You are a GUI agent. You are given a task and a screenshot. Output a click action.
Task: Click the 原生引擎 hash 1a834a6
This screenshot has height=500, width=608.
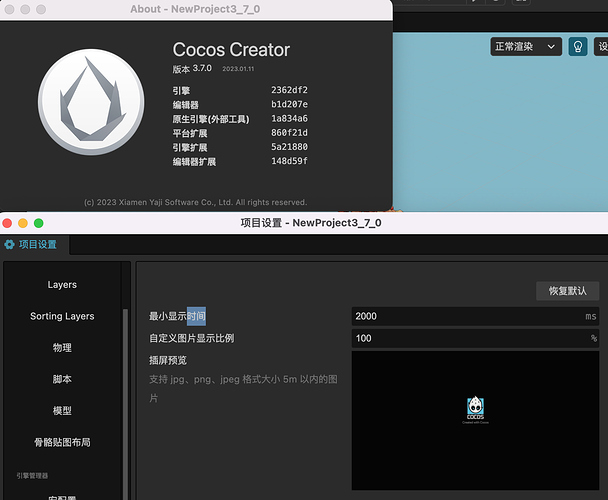pyautogui.click(x=289, y=118)
